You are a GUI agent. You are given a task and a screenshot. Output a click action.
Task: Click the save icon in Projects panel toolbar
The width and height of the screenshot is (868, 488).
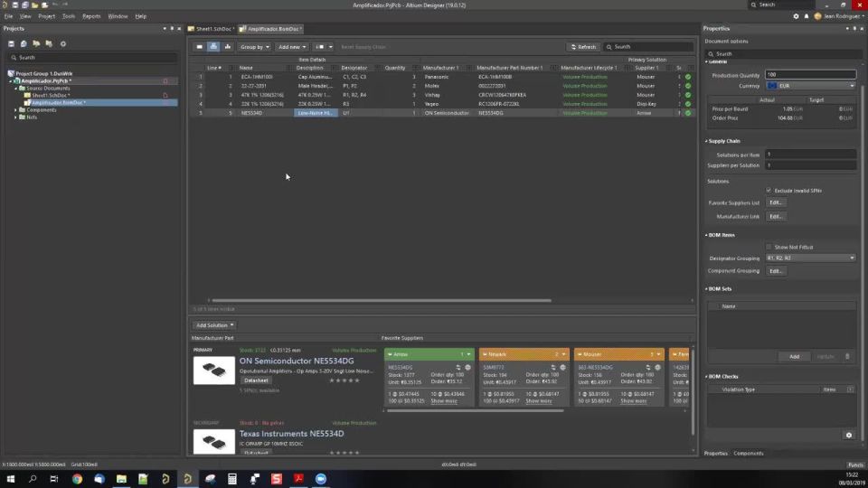11,43
